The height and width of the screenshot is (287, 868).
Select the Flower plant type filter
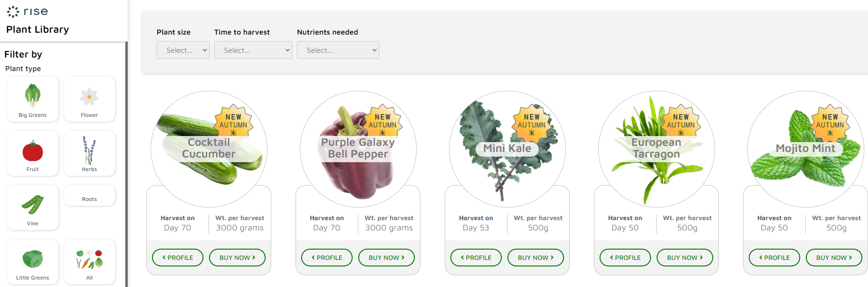coord(89,99)
